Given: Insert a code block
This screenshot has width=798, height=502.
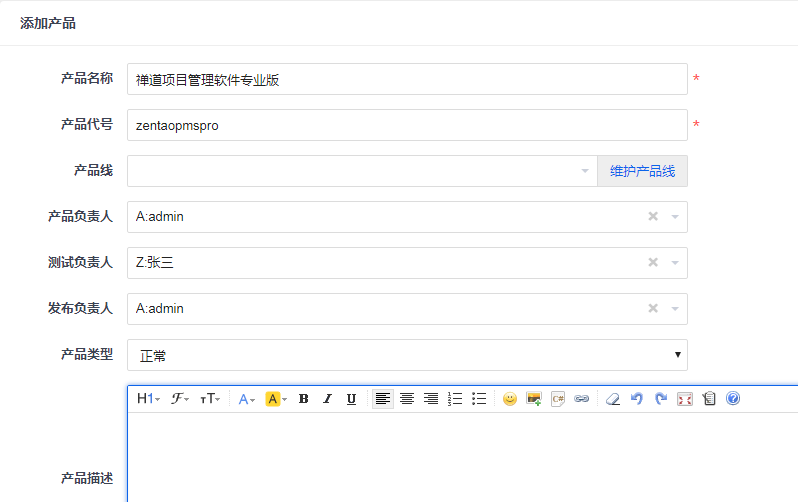Looking at the screenshot, I should [x=558, y=399].
